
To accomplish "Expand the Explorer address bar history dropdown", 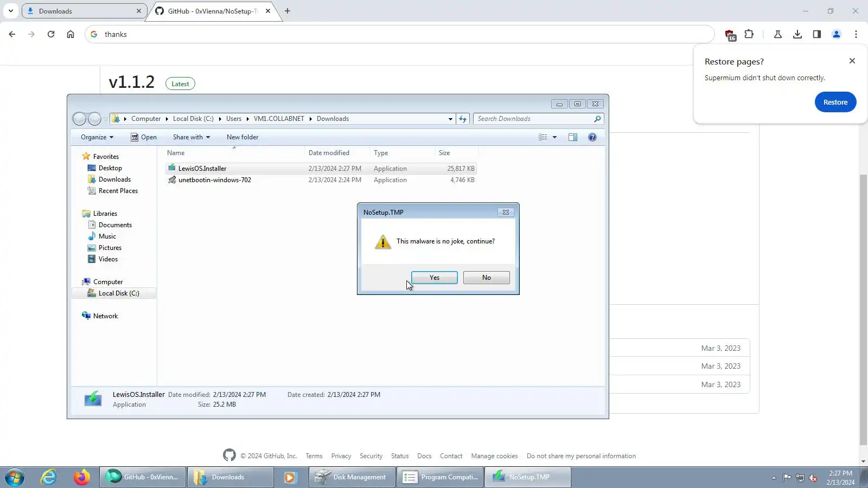I will [450, 119].
